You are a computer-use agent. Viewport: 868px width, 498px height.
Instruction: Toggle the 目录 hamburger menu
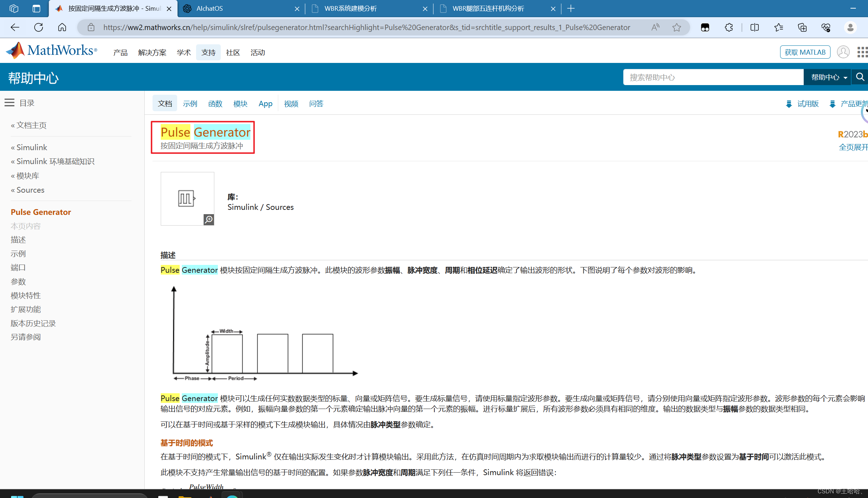(10, 103)
